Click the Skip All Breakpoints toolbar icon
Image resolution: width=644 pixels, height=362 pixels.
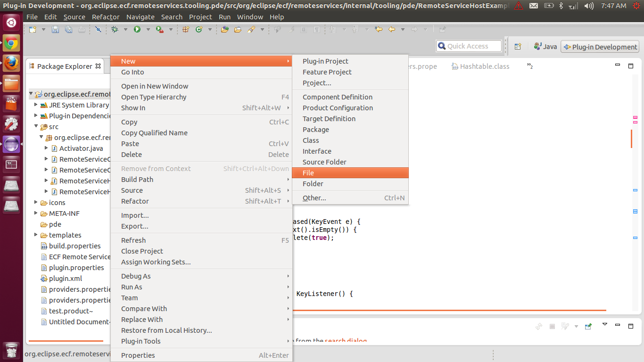coord(98,29)
